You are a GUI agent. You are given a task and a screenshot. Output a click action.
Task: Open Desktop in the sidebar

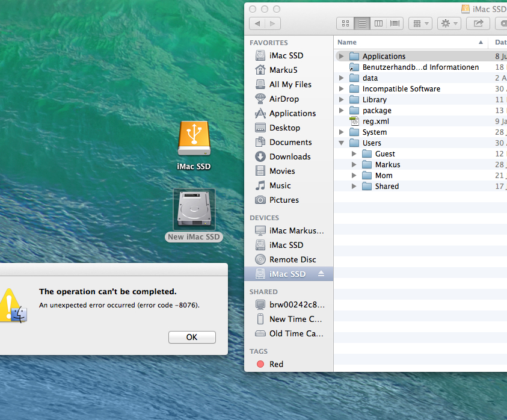tap(289, 128)
